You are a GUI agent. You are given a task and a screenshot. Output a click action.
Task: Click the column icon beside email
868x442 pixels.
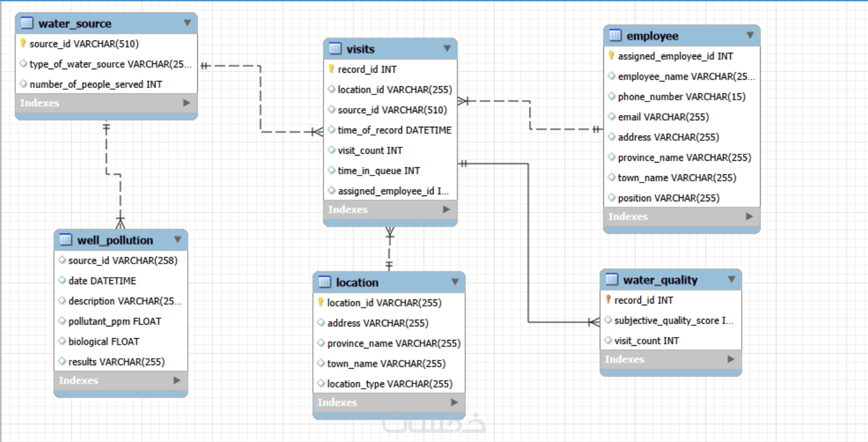[612, 117]
